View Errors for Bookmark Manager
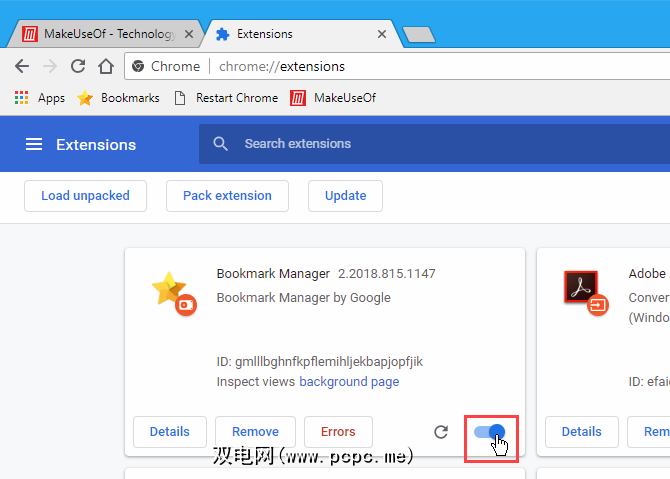The image size is (670, 479). pos(338,432)
